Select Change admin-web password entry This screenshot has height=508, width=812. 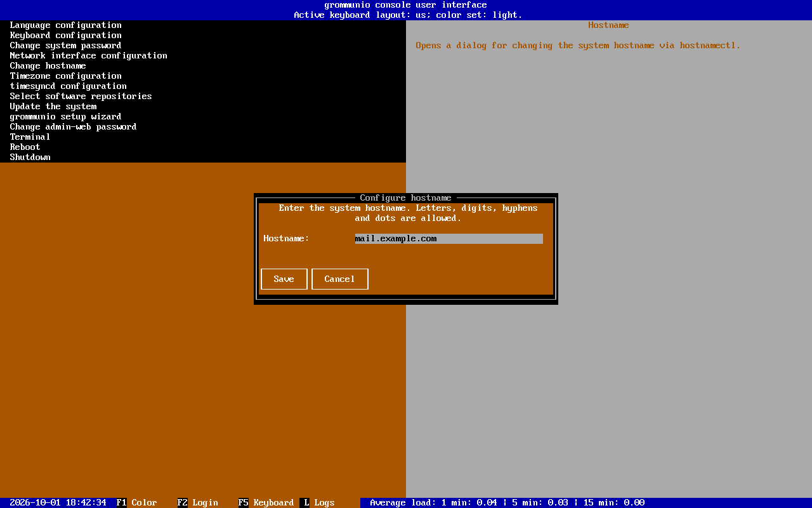(x=73, y=127)
